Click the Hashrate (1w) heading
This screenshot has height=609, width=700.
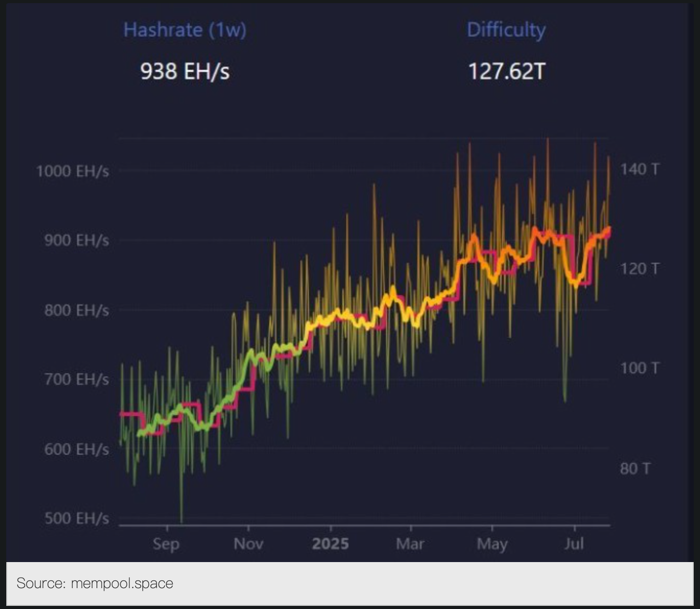tap(184, 30)
